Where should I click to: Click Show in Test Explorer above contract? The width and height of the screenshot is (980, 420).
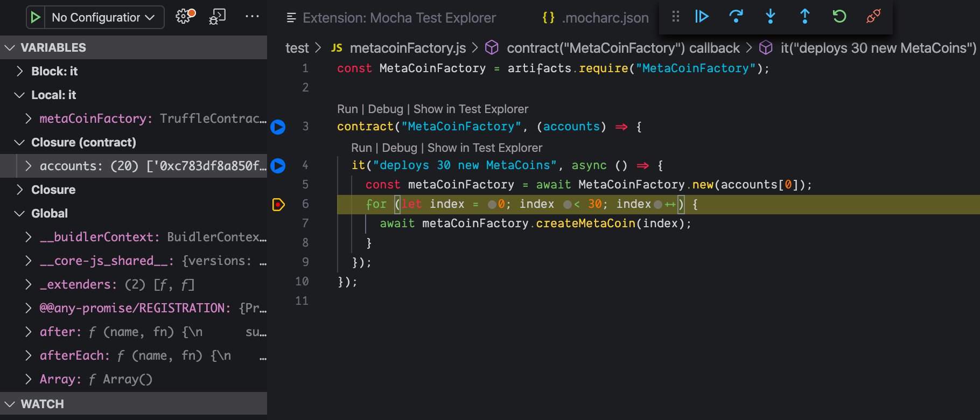(x=471, y=109)
